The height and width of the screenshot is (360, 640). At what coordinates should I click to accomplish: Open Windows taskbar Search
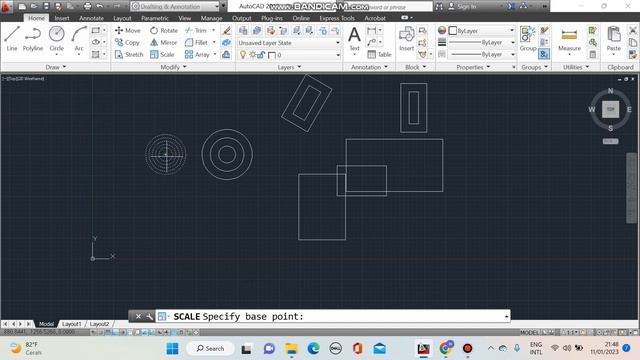click(210, 348)
